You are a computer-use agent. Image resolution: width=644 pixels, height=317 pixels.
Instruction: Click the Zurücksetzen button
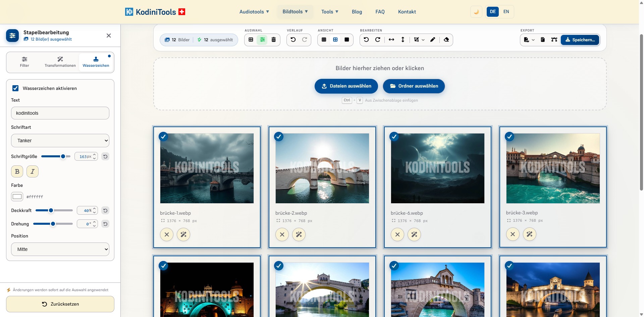[60, 304]
